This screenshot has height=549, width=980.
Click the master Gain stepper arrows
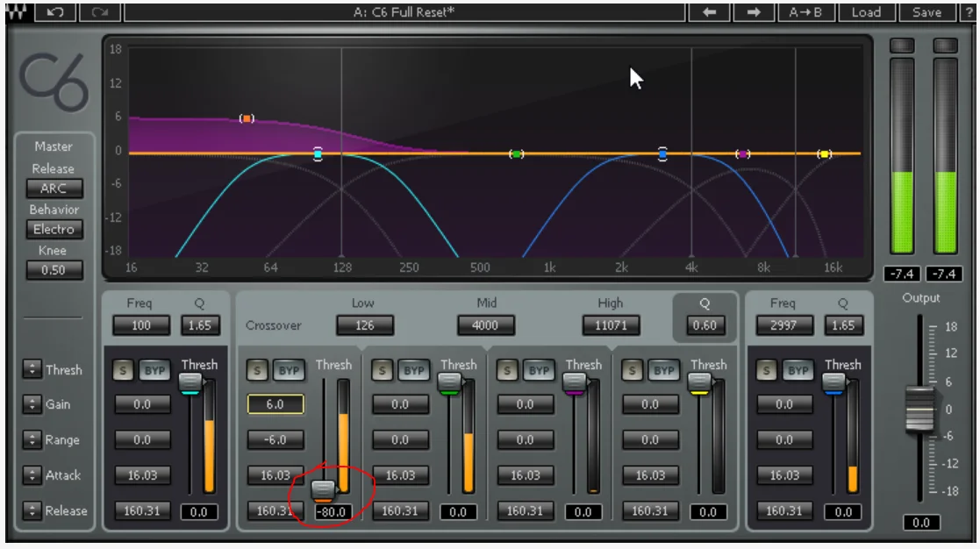tap(32, 404)
